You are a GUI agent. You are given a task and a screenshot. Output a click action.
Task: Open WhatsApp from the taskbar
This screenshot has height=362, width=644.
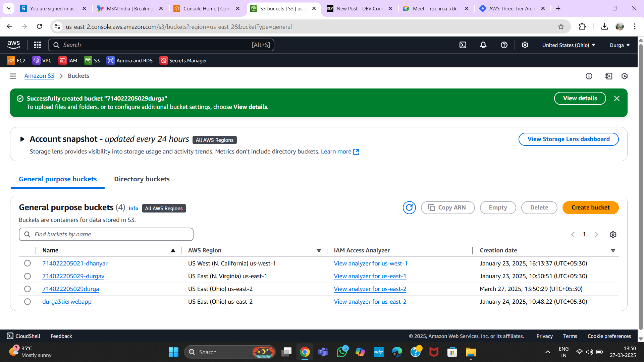tap(342, 352)
